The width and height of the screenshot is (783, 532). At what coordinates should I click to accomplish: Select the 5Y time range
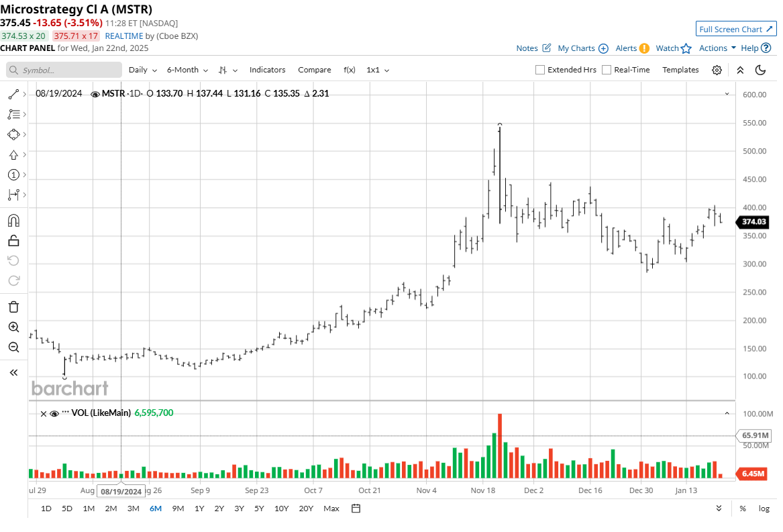click(x=259, y=509)
